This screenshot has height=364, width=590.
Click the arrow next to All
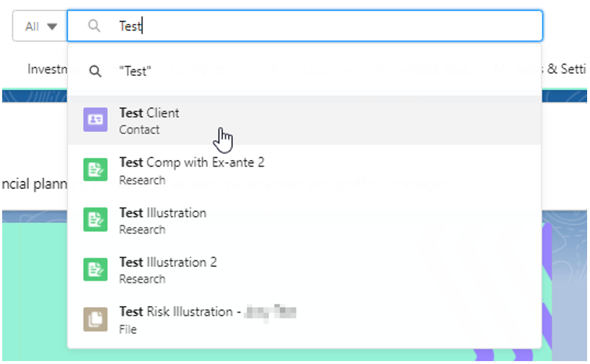click(51, 27)
